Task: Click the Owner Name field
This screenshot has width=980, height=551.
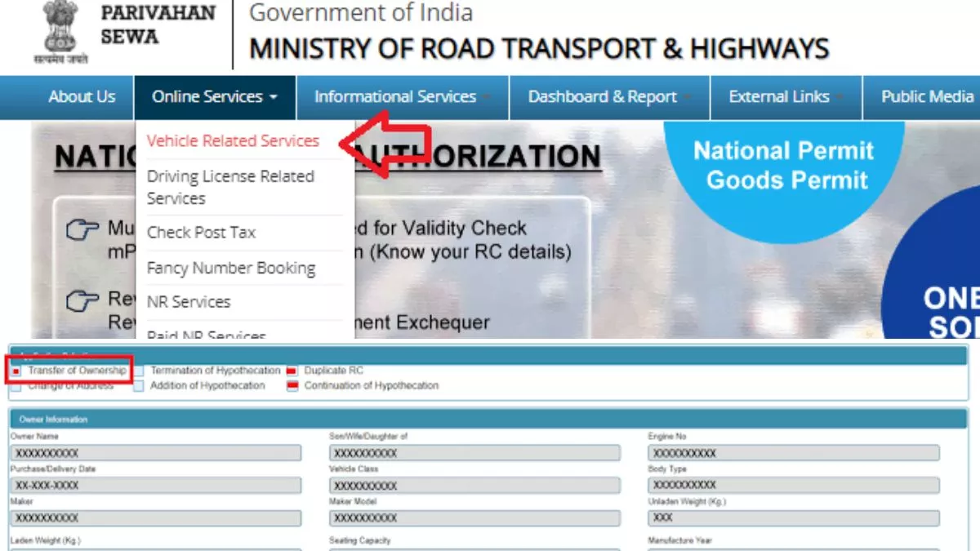Action: click(156, 453)
